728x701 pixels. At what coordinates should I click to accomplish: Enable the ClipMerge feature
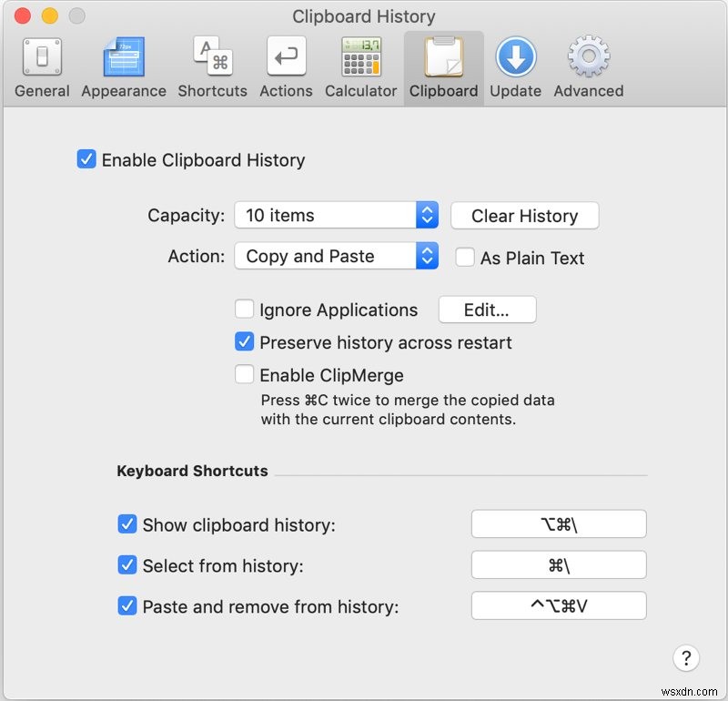click(244, 374)
